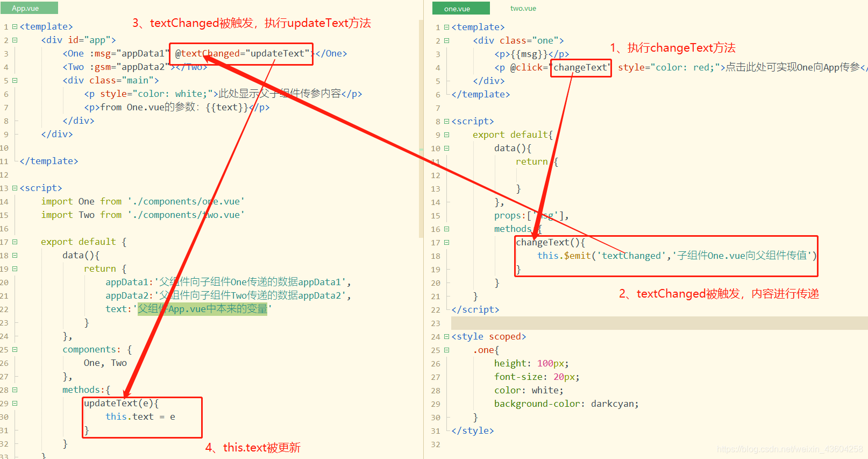The image size is (868, 459).
Task: Click the '</template>' closing tag in App.vue
Action: 49,161
